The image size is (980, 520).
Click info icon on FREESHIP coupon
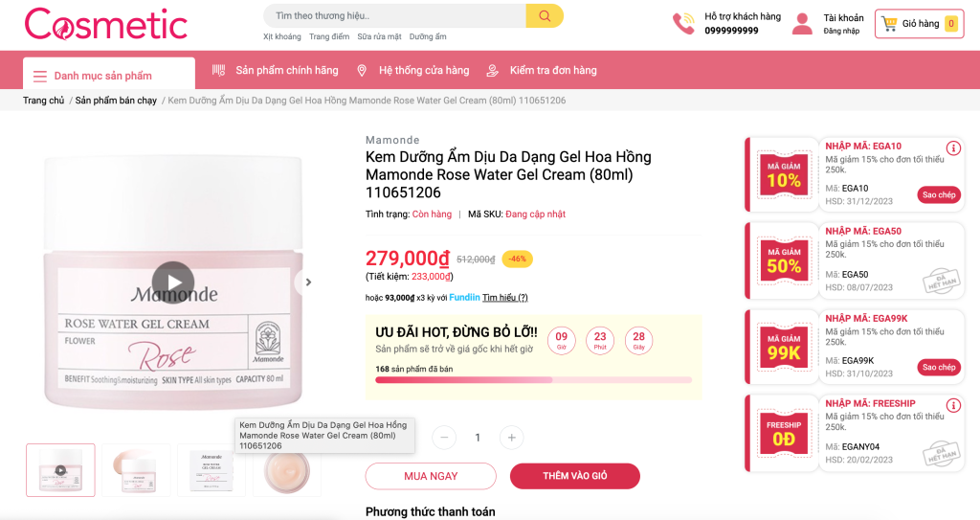953,405
